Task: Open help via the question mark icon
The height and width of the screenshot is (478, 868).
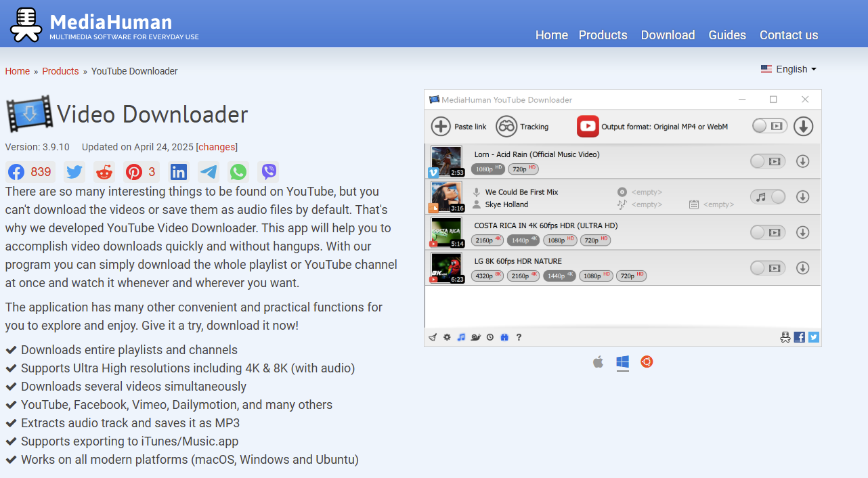Action: click(x=519, y=337)
